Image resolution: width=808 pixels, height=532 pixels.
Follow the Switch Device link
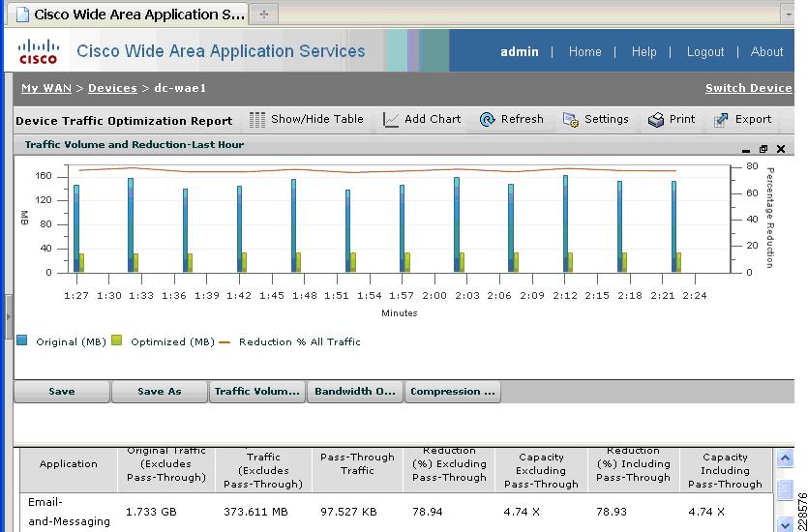click(748, 88)
